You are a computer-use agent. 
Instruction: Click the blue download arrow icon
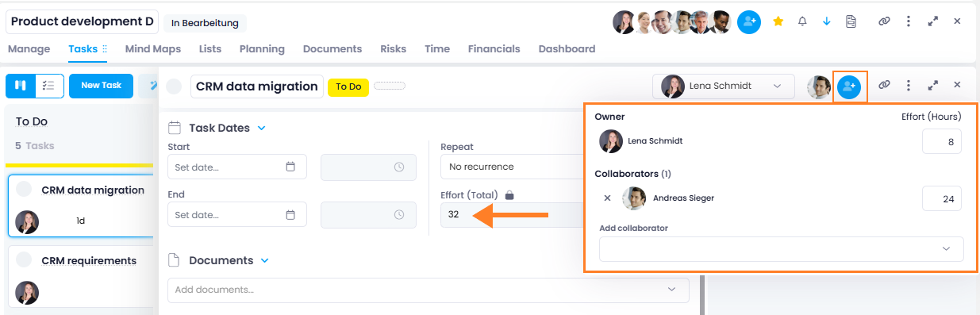pos(827,21)
